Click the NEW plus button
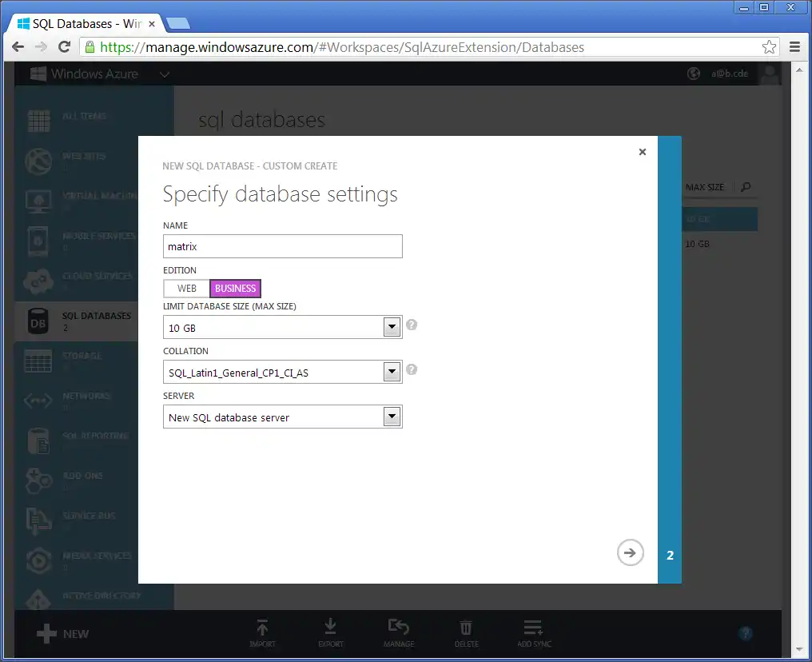Image resolution: width=812 pixels, height=662 pixels. tap(62, 633)
